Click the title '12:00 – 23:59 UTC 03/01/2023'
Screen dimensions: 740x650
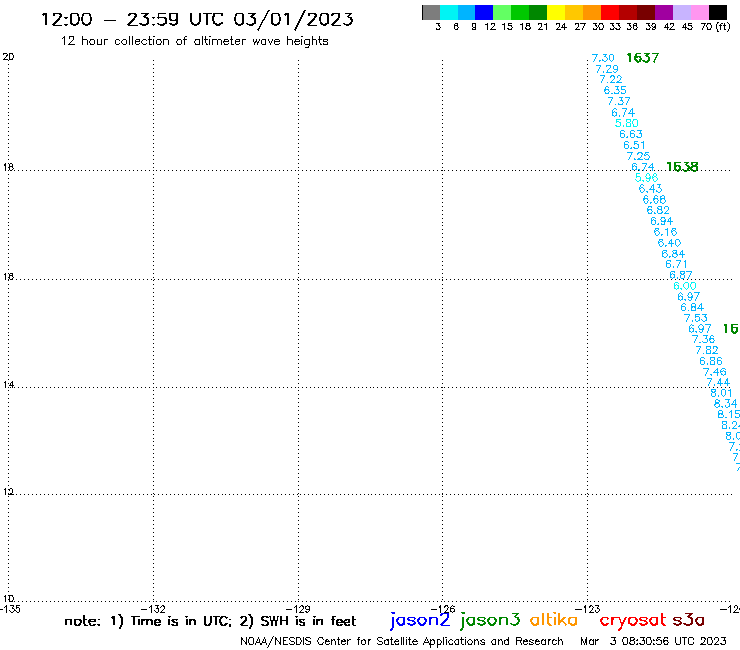197,19
